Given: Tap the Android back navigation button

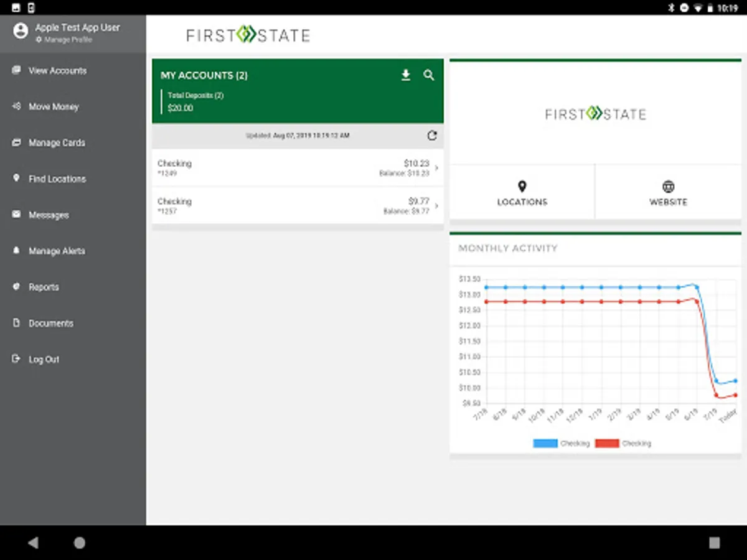Looking at the screenshot, I should tap(33, 543).
